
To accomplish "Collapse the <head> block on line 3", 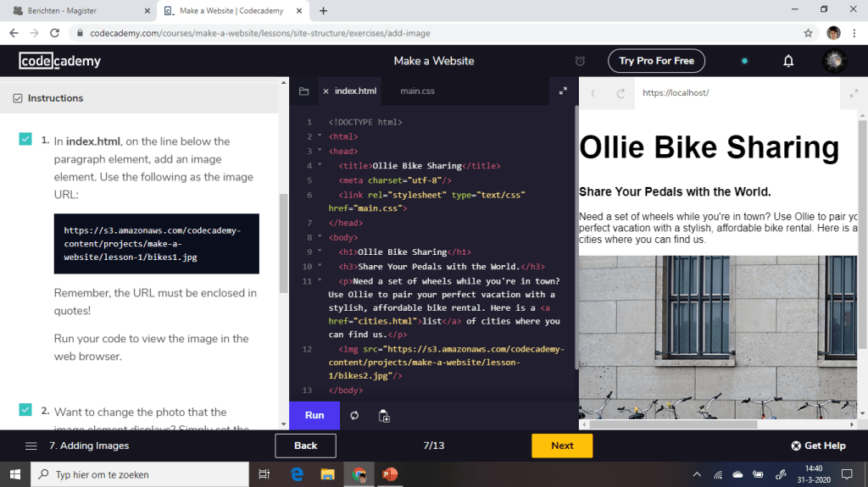I will [x=320, y=151].
